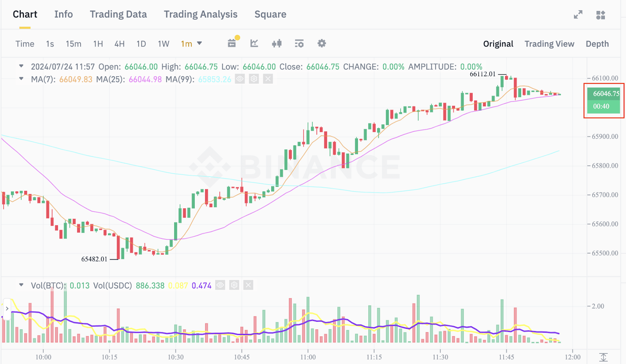Collapse the OHLC data row arrow
Screen dimensions: 626x364
[x=22, y=66]
